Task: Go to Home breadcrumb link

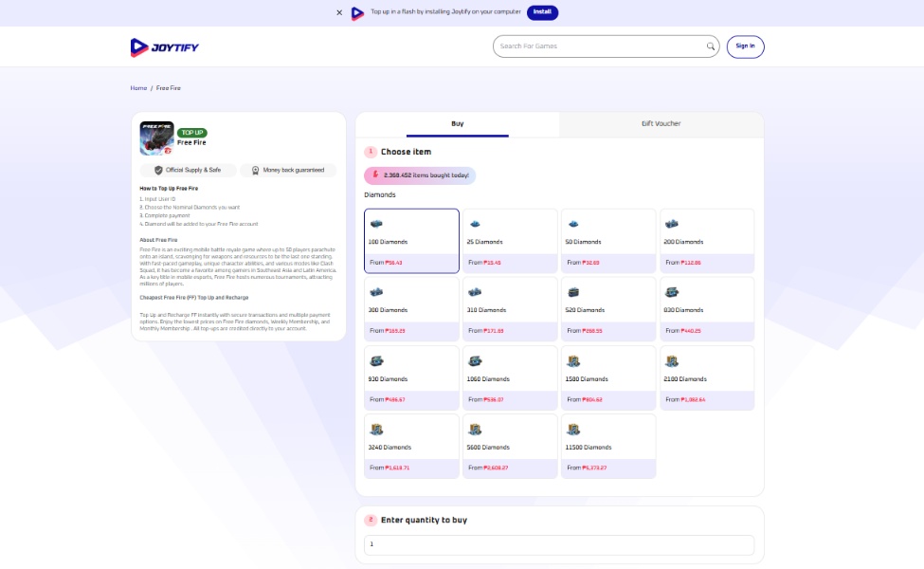Action: pos(138,88)
